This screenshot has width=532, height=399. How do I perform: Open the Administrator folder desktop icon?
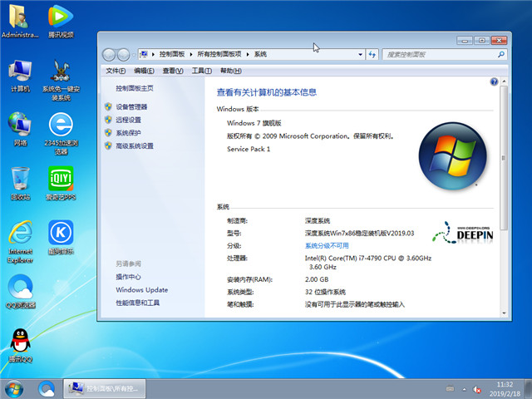20,20
